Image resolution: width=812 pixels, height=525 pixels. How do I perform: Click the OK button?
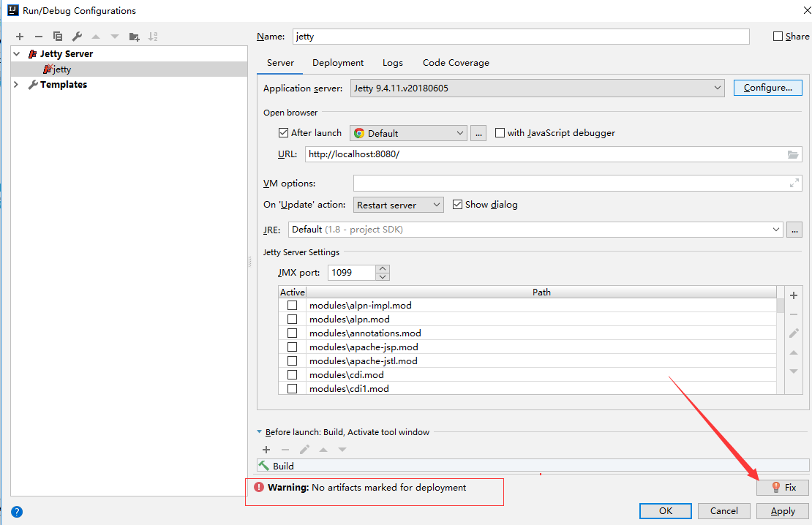[666, 511]
